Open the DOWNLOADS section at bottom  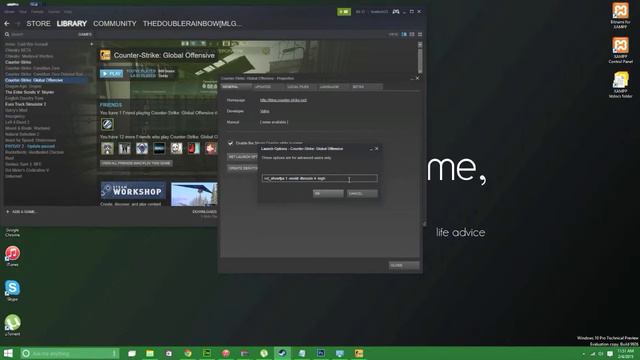tap(204, 212)
